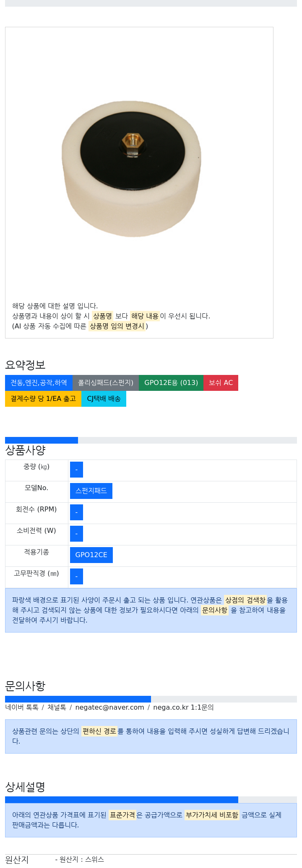
Task: Select the GPO12E용 (013) green tag
Action: [171, 383]
